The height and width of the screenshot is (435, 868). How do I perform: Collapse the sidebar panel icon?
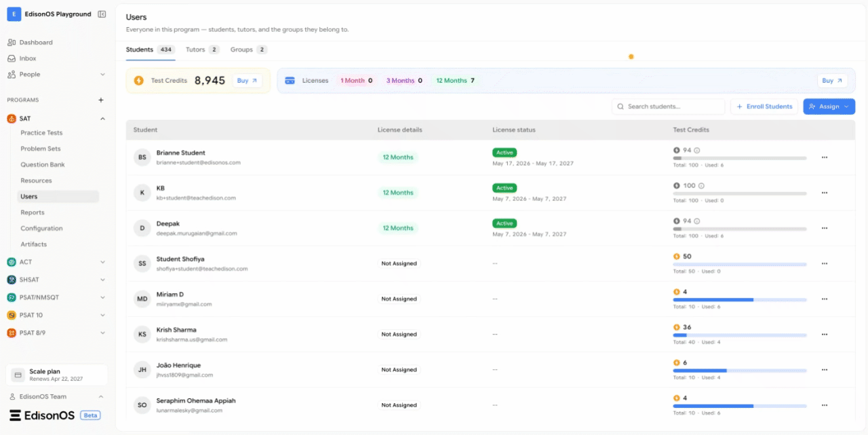point(102,14)
